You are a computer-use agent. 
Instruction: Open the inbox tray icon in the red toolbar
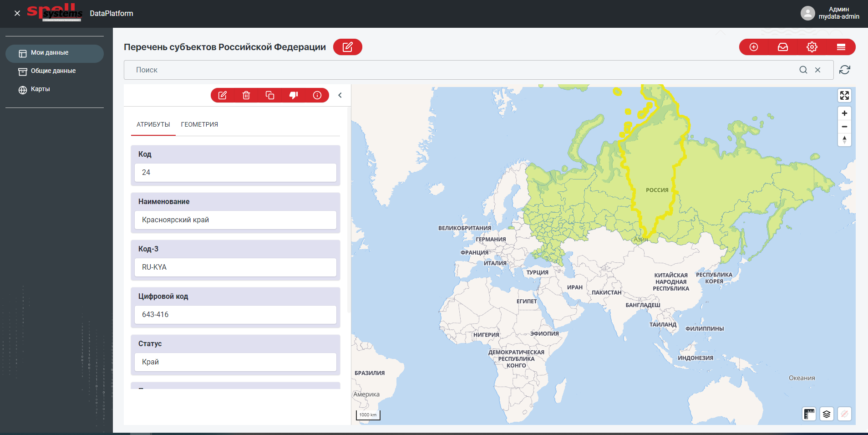coord(783,47)
